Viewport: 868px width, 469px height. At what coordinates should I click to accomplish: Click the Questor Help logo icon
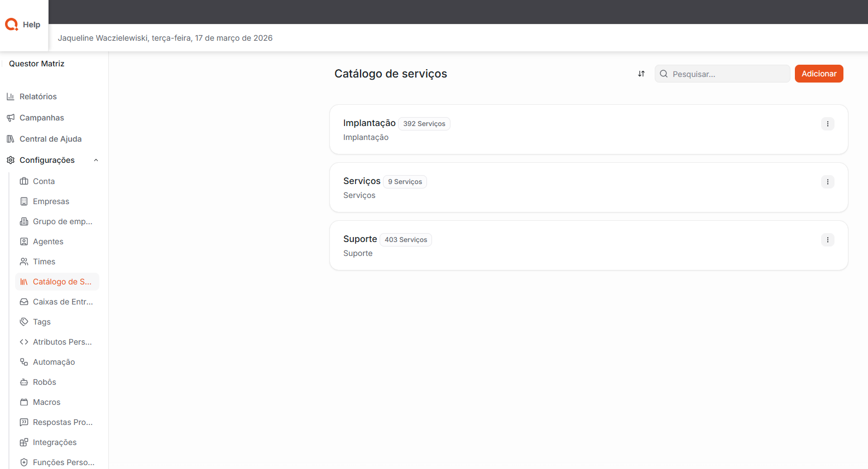pos(12,25)
